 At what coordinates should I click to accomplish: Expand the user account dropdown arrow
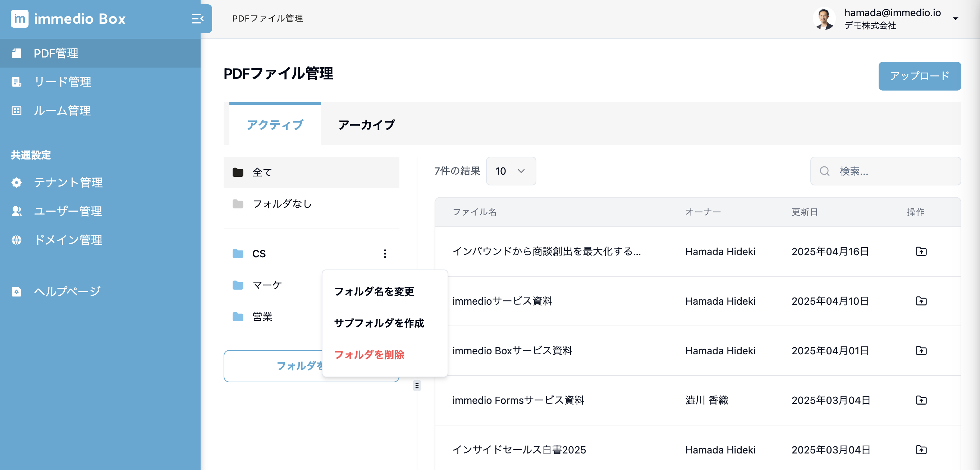point(955,19)
